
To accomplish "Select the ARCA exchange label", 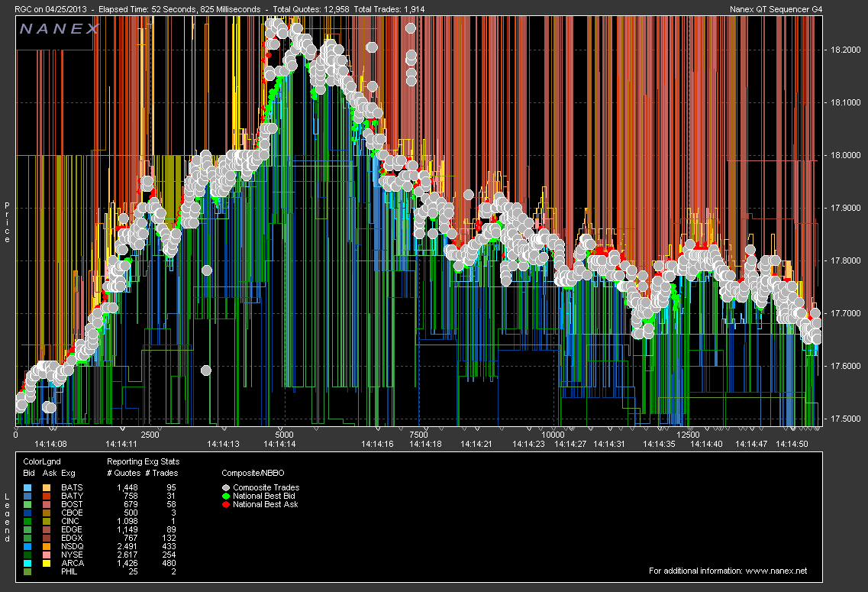I will [73, 563].
